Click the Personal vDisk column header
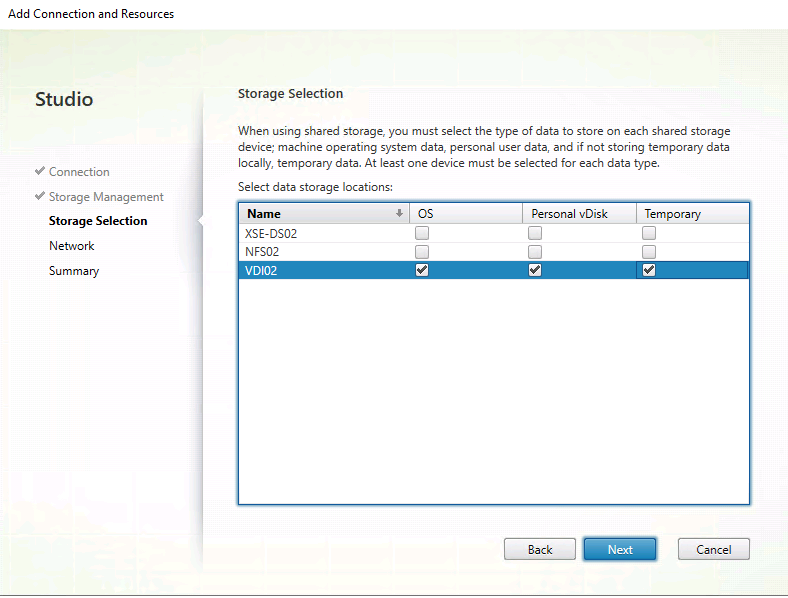The width and height of the screenshot is (788, 598). point(579,214)
